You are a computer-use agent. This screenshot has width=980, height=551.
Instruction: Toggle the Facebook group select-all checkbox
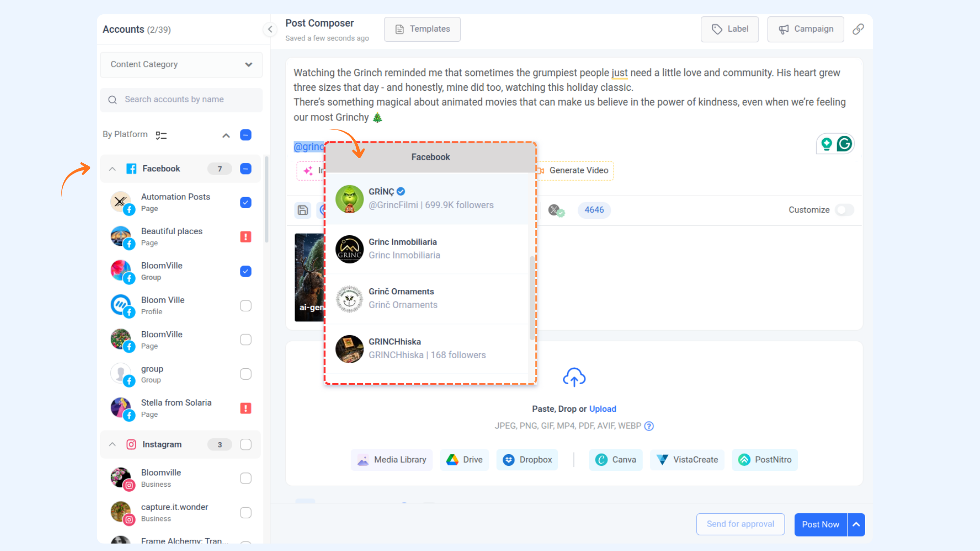[x=246, y=169]
